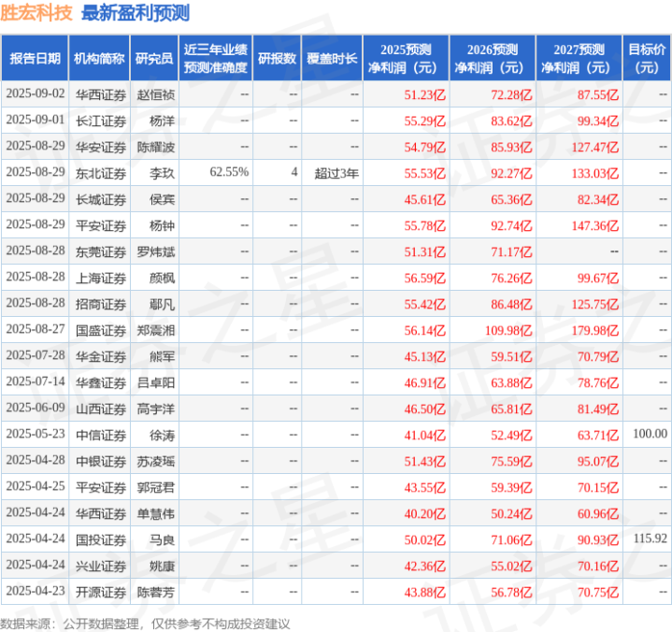The height and width of the screenshot is (632, 672).
Task: Click the 115.92 target price
Action: [651, 539]
